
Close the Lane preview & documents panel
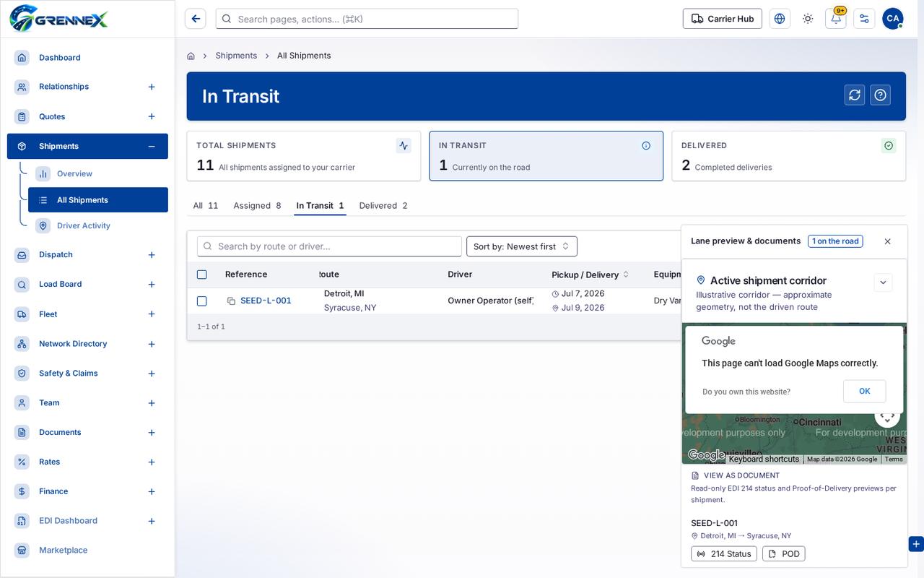[x=888, y=241]
